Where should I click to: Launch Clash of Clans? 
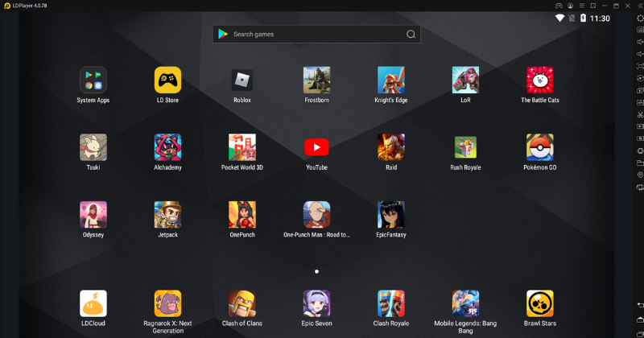tap(242, 303)
